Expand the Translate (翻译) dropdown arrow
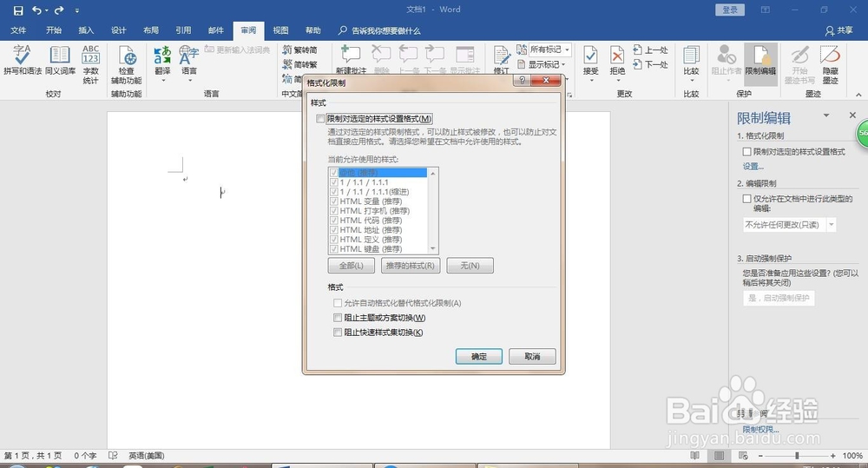 coord(162,80)
